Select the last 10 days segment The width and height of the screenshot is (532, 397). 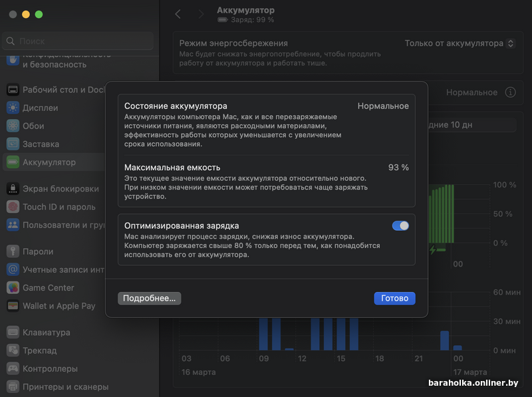click(472, 125)
